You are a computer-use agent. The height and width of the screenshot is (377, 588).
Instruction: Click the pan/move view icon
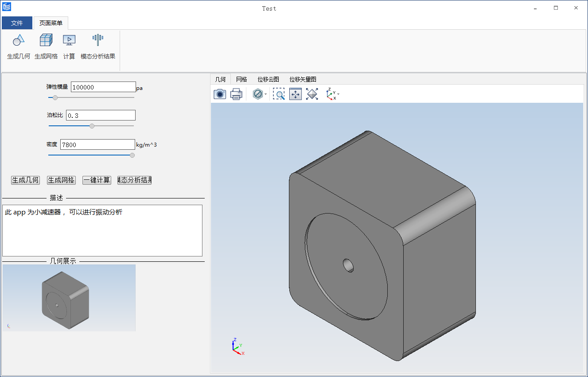pyautogui.click(x=296, y=94)
